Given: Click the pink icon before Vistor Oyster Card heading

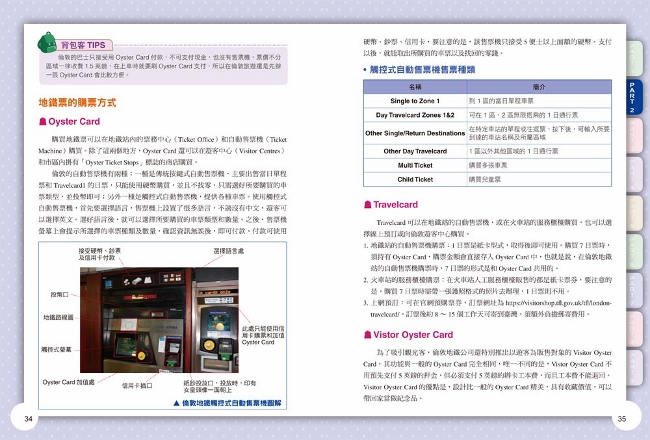Looking at the screenshot, I should 367,335.
